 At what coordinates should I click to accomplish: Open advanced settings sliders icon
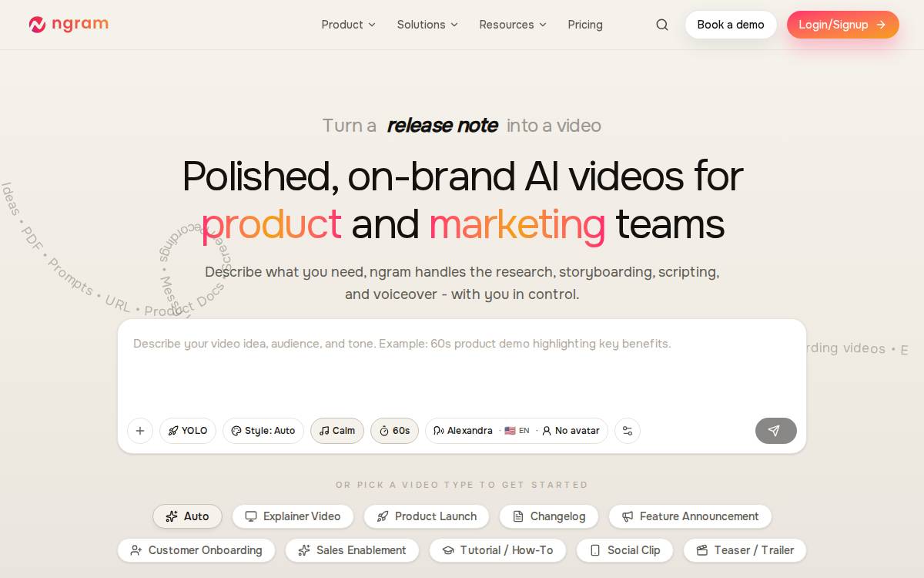tap(628, 431)
